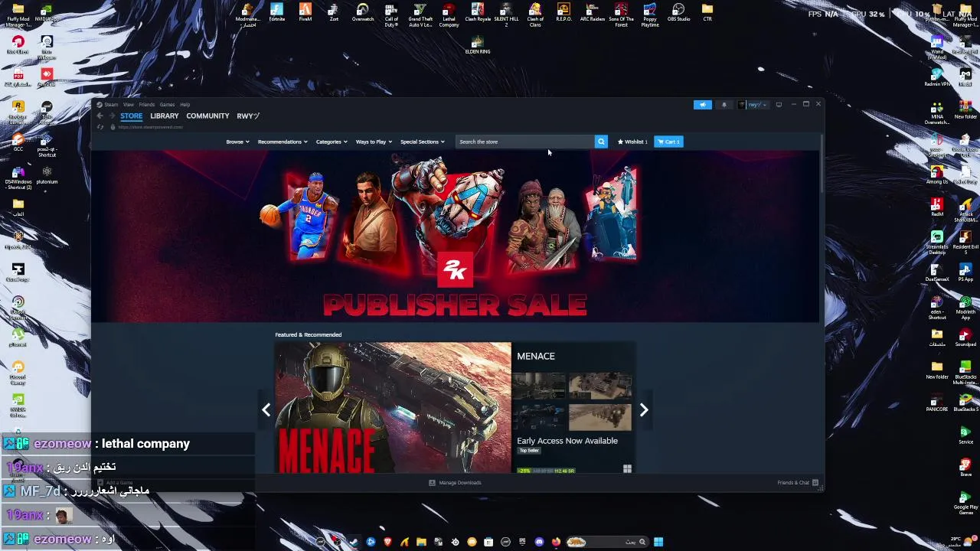Viewport: 980px width, 551px height.
Task: Go forward with Steam's forward arrow
Action: tap(112, 116)
